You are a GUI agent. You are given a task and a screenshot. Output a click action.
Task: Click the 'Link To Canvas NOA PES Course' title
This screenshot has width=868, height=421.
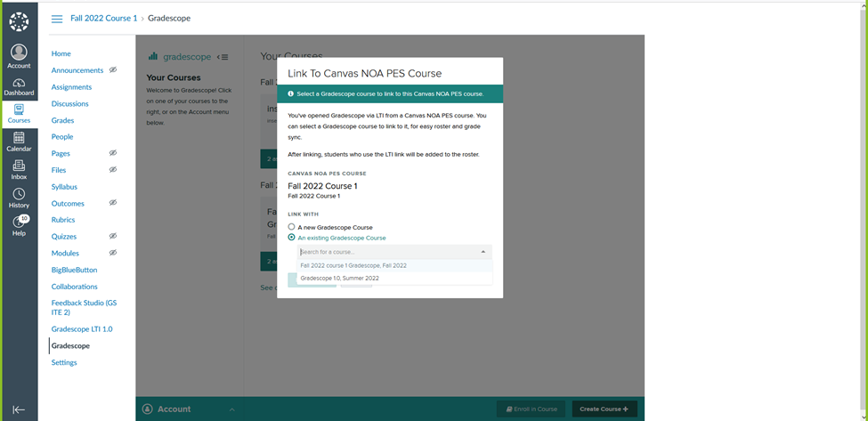[x=365, y=73]
